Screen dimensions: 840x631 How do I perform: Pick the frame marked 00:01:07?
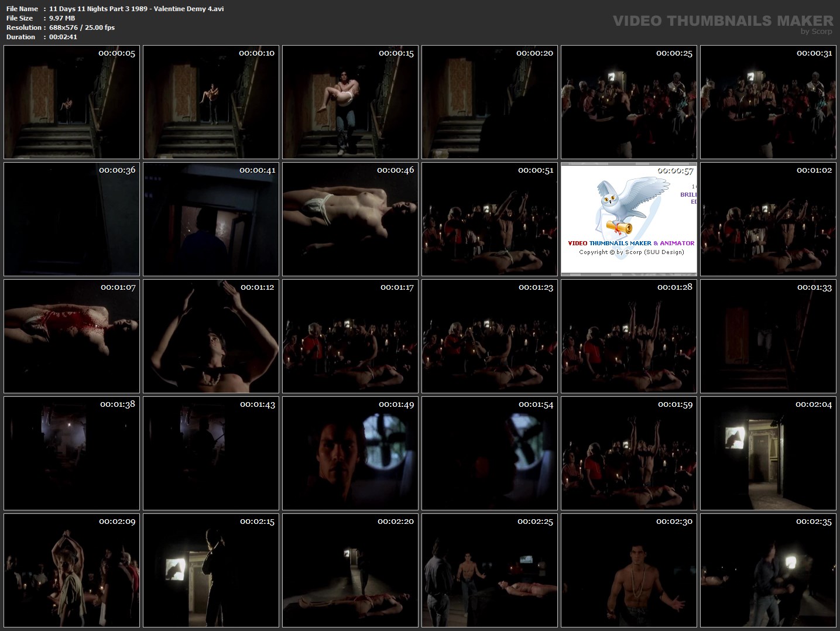pos(71,336)
